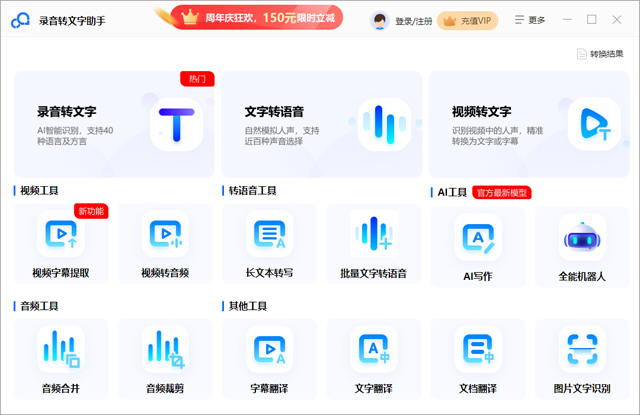The image size is (640, 415).
Task: Open the 文字转语音 waveform icon
Action: click(x=384, y=124)
